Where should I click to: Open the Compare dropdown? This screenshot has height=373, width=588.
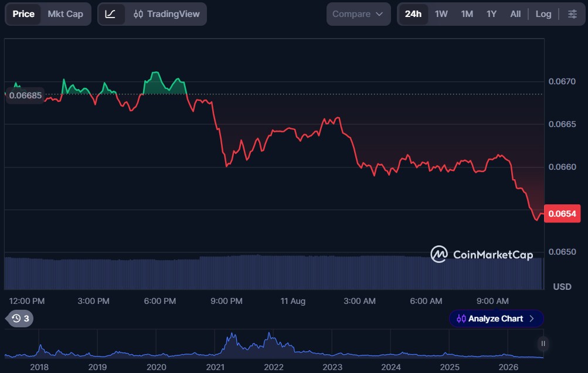[x=359, y=14]
